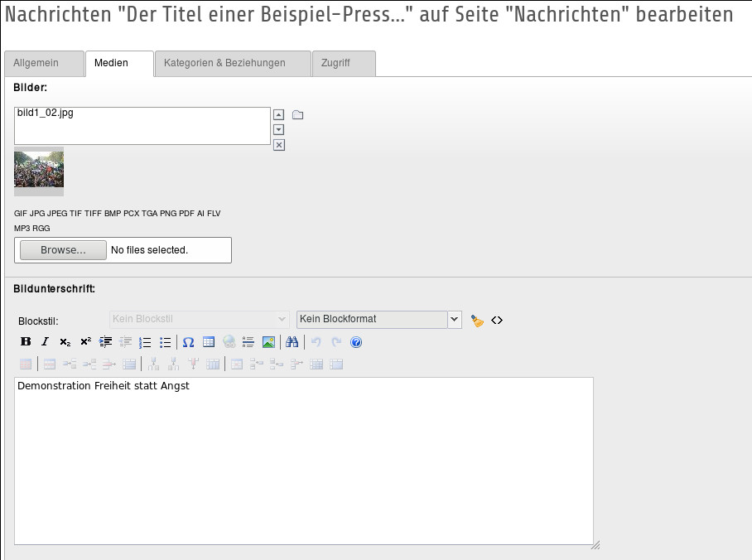
Task: Open the Kein Blockformat dropdown
Action: click(378, 320)
